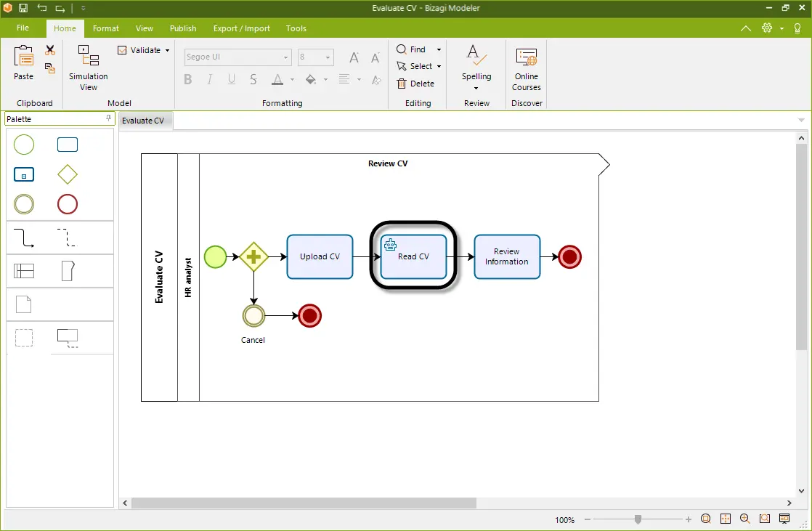
Task: Open the Segoe UI font name dropdown
Action: (x=286, y=57)
